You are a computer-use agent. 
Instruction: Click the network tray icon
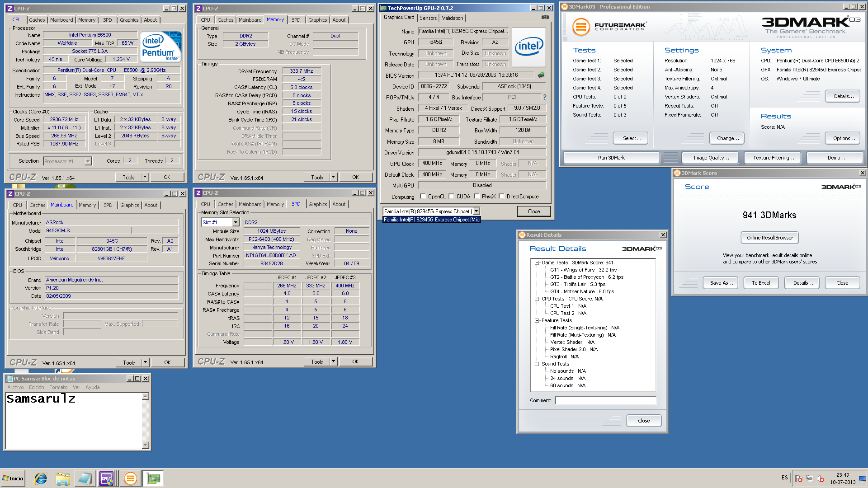tap(810, 479)
